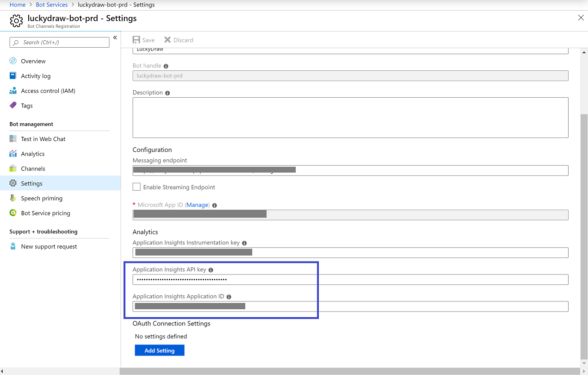Click the Save button in the toolbar
The width and height of the screenshot is (588, 375).
144,40
